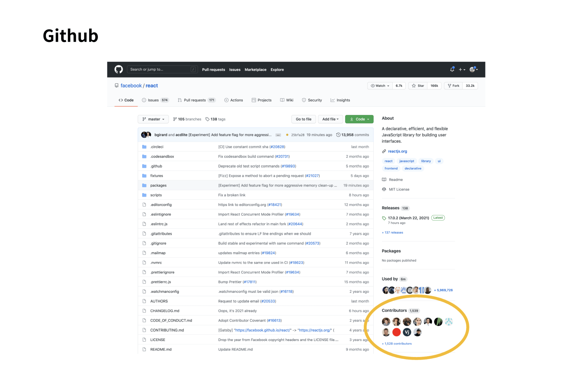Open the plus create-new menu

[x=462, y=70]
